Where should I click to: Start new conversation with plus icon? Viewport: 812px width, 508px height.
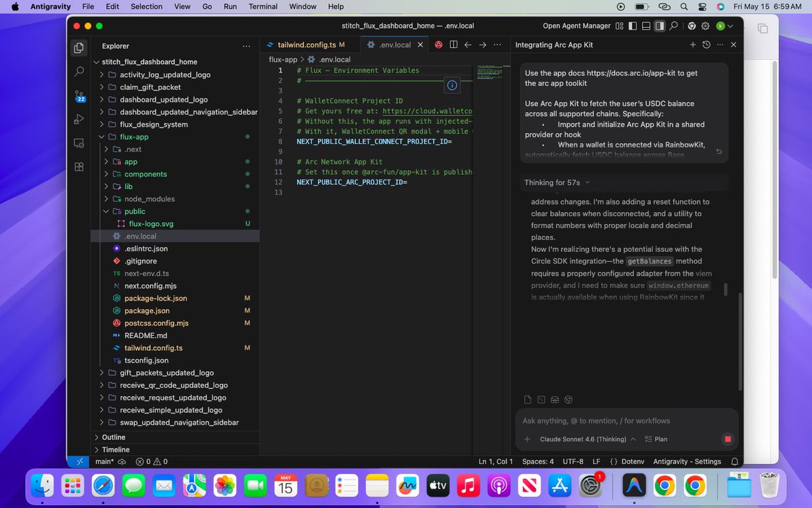[x=692, y=45]
